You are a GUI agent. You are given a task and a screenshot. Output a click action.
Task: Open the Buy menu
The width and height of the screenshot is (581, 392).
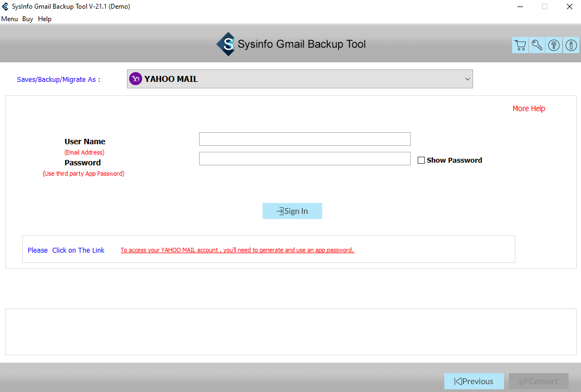(x=28, y=19)
